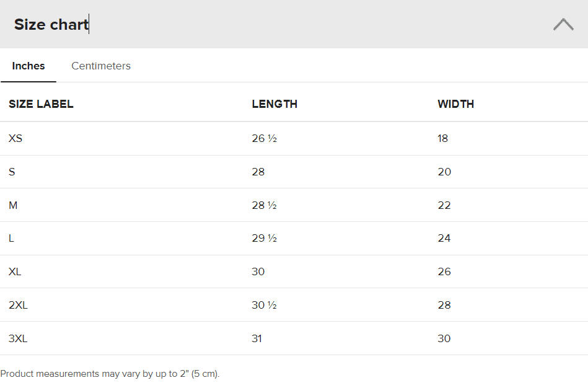Viewport: 588px width, 388px height.
Task: Click the XL width value 26
Action: 444,271
